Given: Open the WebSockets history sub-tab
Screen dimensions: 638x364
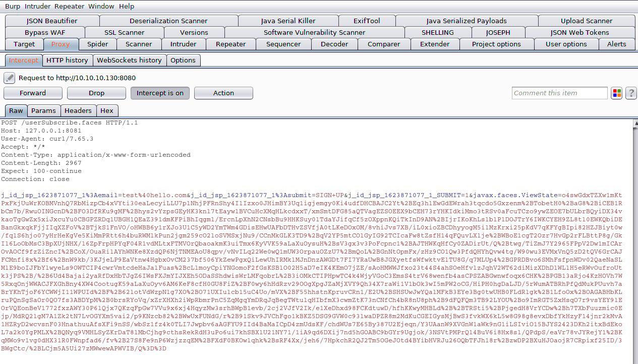Looking at the screenshot, I should click(129, 60).
